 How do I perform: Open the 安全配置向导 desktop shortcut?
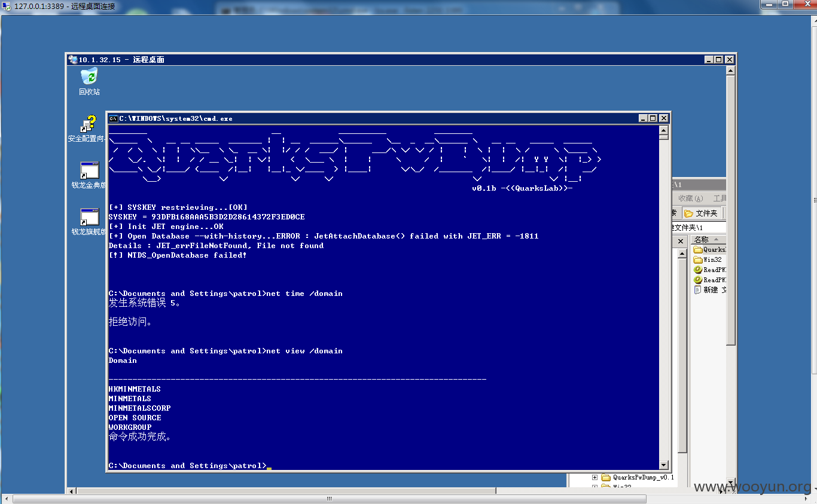(88, 129)
